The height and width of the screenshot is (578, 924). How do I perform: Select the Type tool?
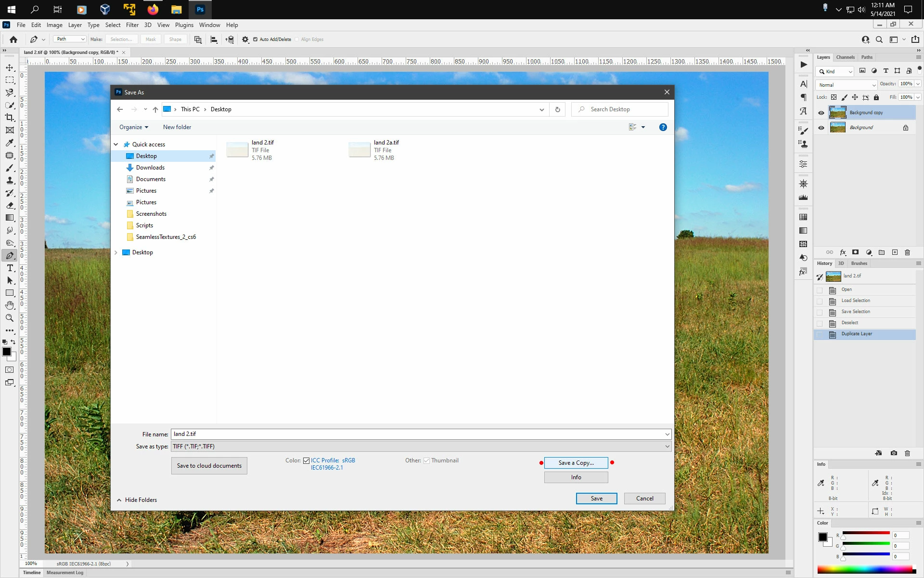pos(10,268)
